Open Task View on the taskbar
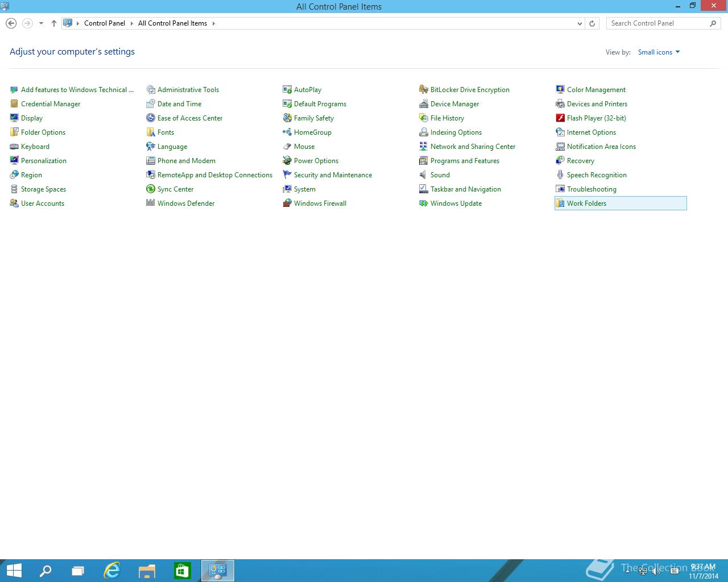Screen dimensions: 728x582 tap(78, 571)
